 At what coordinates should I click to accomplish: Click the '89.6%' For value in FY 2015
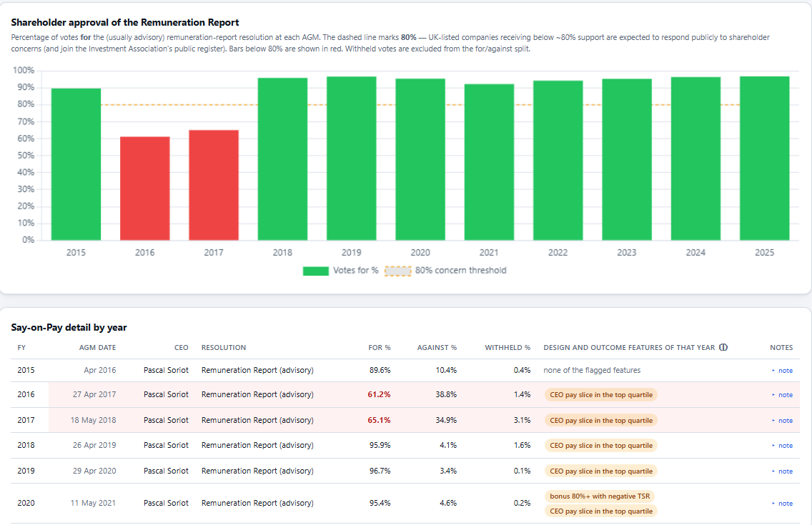pos(380,370)
